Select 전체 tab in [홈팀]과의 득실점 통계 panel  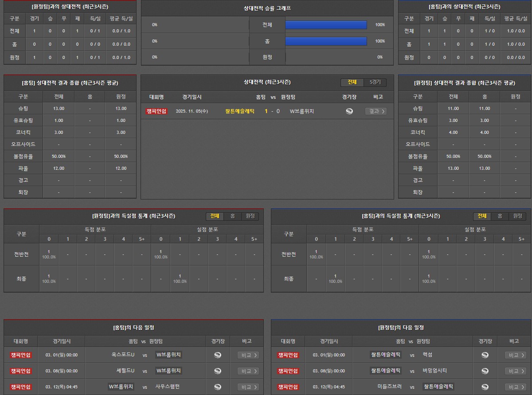pyautogui.click(x=482, y=216)
